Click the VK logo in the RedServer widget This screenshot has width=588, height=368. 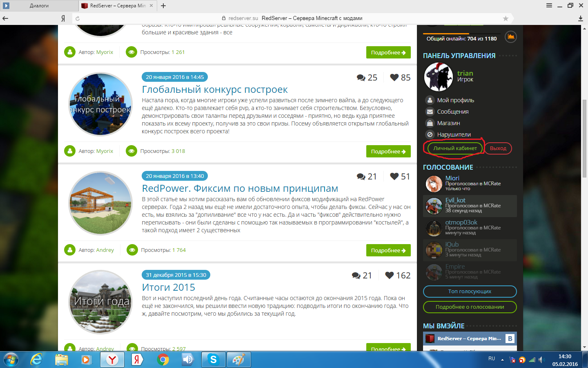click(510, 339)
